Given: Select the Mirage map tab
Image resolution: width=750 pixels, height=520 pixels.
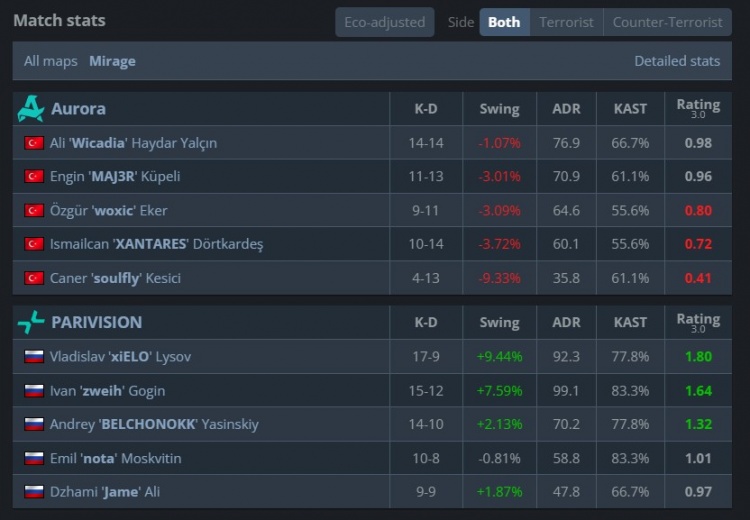Looking at the screenshot, I should [112, 61].
